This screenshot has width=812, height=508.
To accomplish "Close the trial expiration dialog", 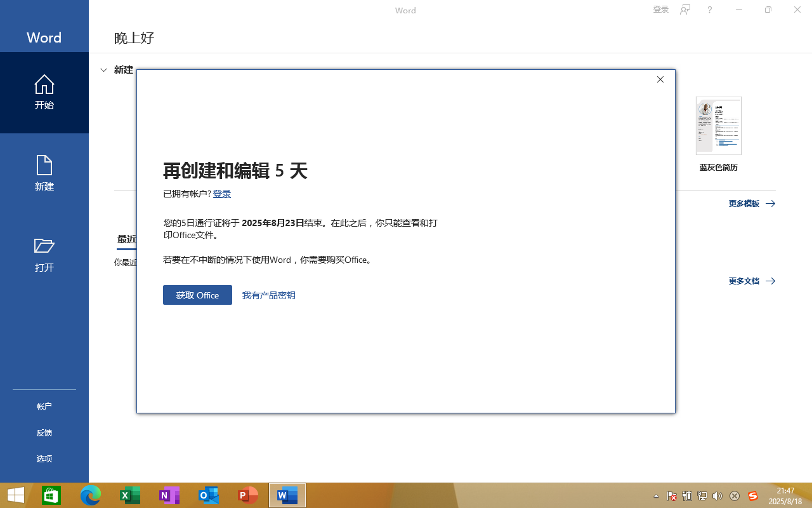I will click(x=660, y=79).
